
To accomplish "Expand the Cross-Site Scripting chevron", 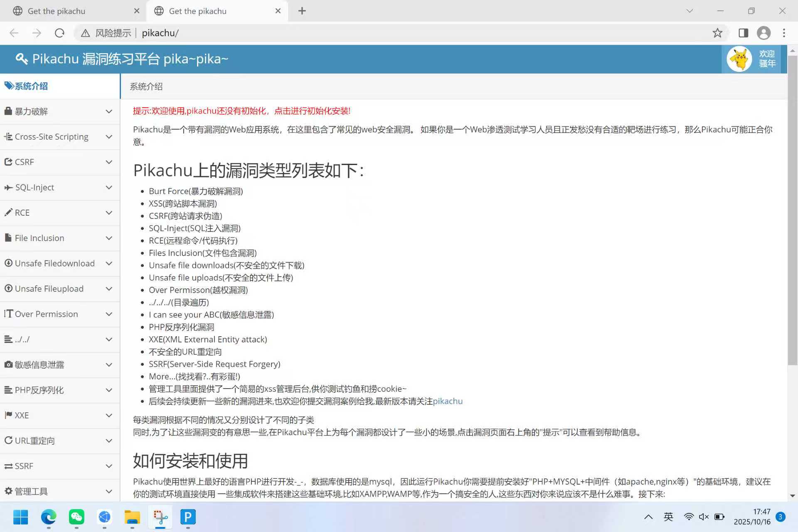I will click(109, 137).
